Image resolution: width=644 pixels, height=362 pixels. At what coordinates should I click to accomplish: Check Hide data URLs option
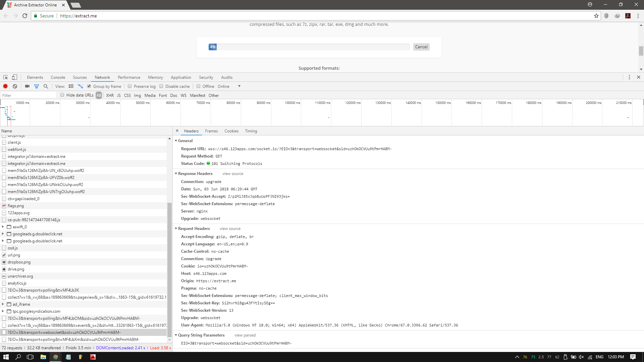tap(62, 95)
